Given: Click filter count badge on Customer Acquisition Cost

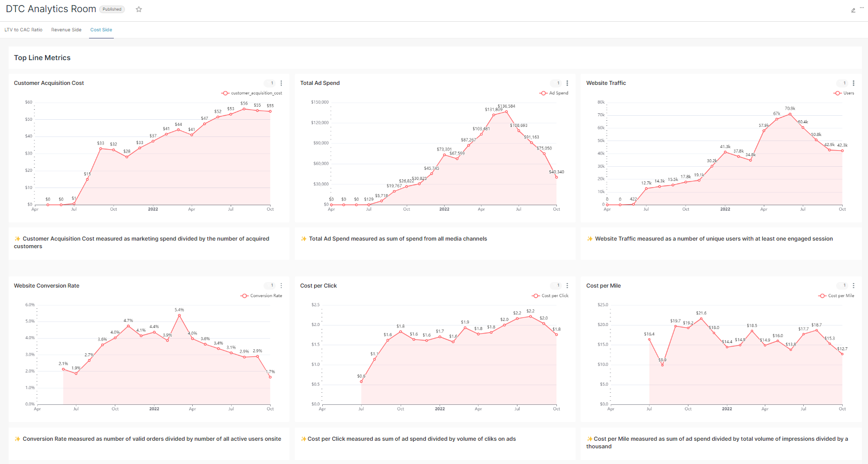Looking at the screenshot, I should [271, 83].
